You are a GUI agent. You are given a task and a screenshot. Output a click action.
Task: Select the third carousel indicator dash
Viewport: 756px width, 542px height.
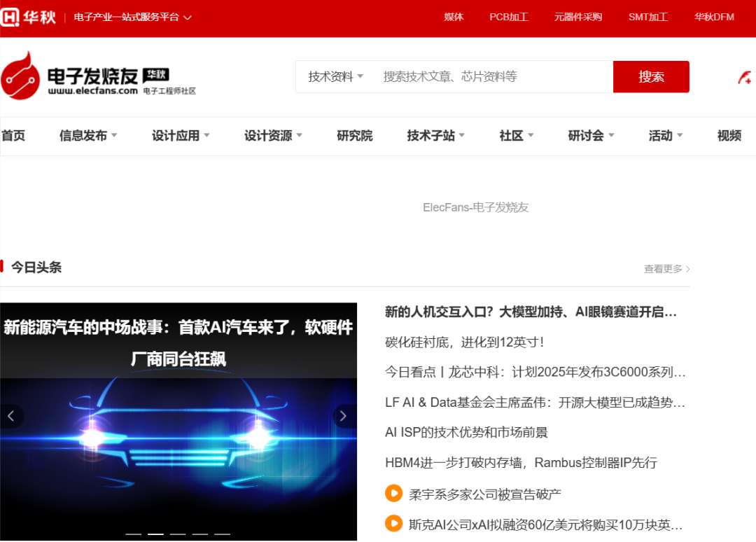pos(178,534)
